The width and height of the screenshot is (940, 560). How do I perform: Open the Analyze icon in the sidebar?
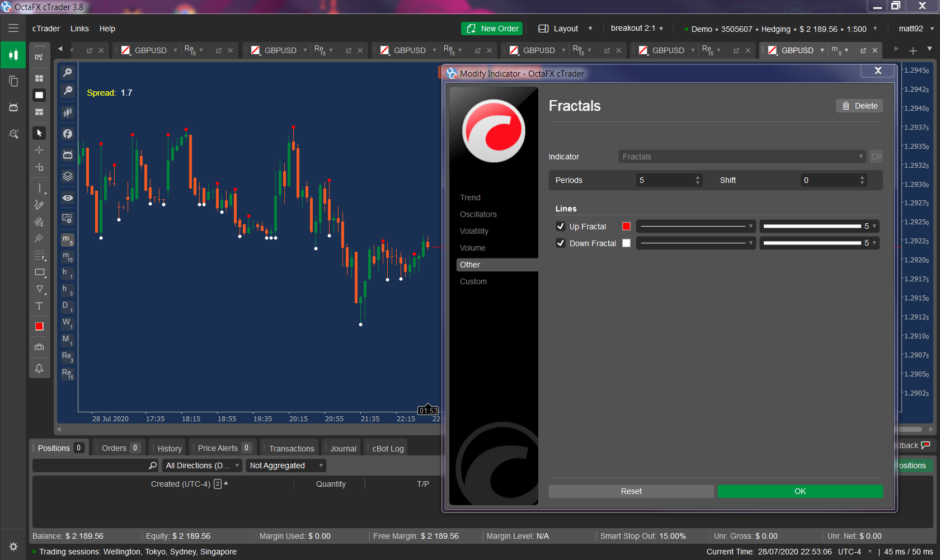click(13, 134)
